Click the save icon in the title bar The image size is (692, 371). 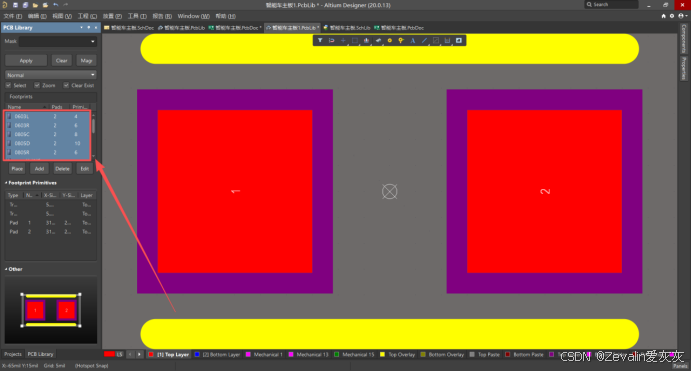[x=15, y=5]
